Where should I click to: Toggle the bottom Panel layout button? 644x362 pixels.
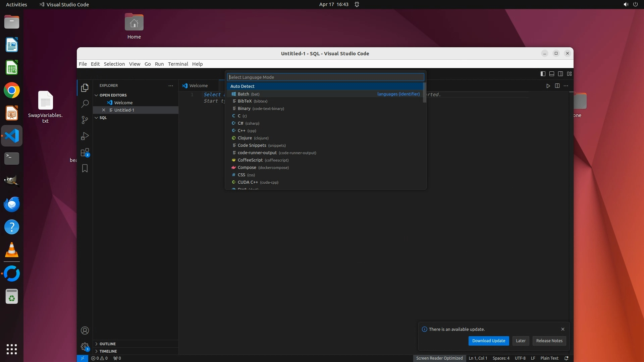(551, 74)
